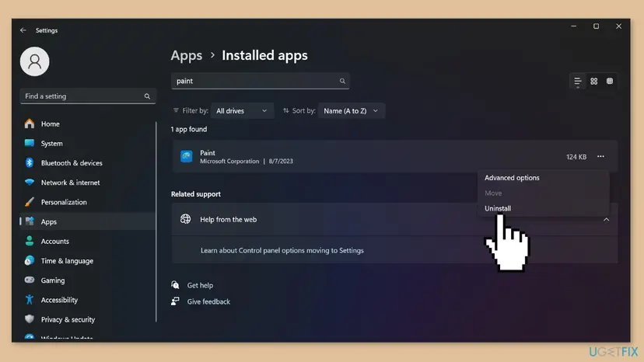Click the '1 app found' text
This screenshot has width=644, height=362.
pos(189,129)
